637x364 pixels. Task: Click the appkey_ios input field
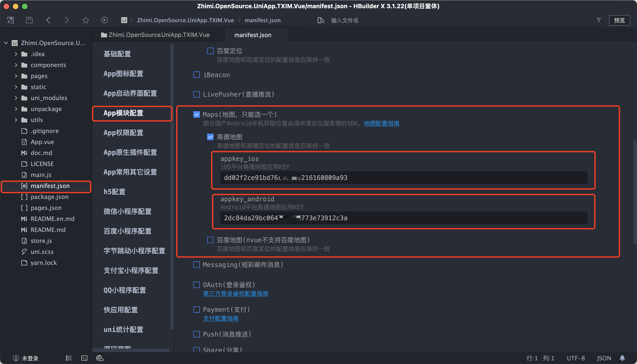403,178
